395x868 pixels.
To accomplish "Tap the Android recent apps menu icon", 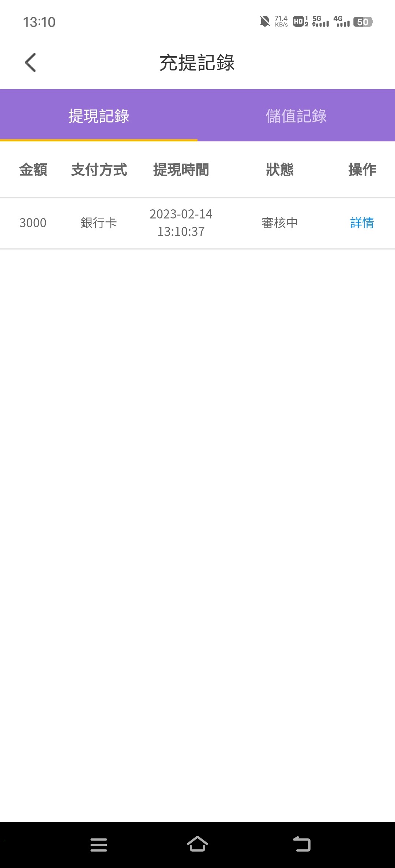I will click(x=99, y=845).
